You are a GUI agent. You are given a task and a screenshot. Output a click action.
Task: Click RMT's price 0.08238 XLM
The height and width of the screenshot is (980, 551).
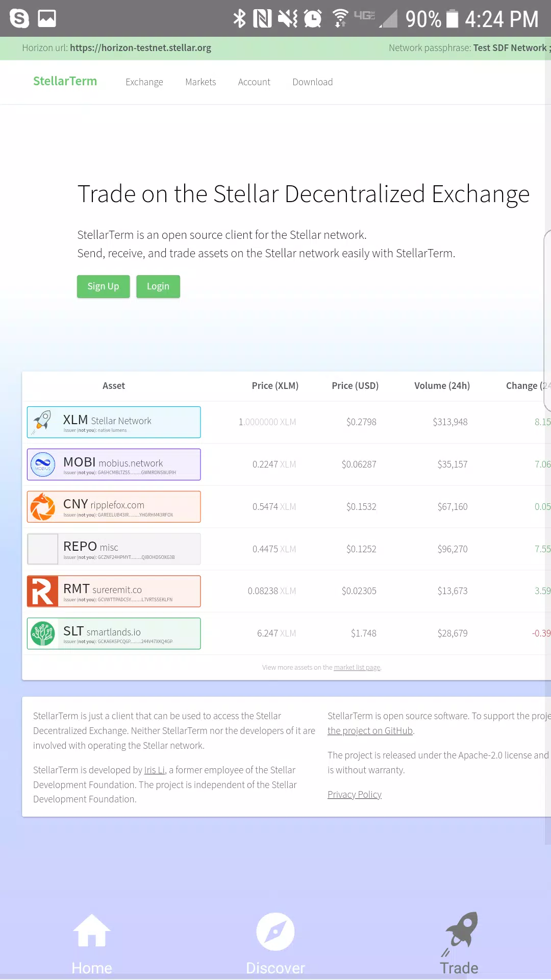click(x=272, y=591)
